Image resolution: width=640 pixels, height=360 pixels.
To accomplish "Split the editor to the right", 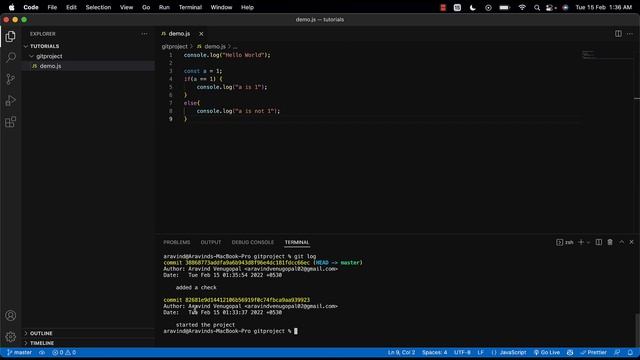I will coord(618,34).
